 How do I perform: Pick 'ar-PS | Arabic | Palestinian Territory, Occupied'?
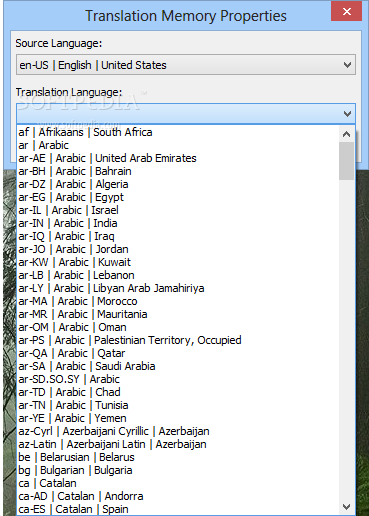coord(178,340)
